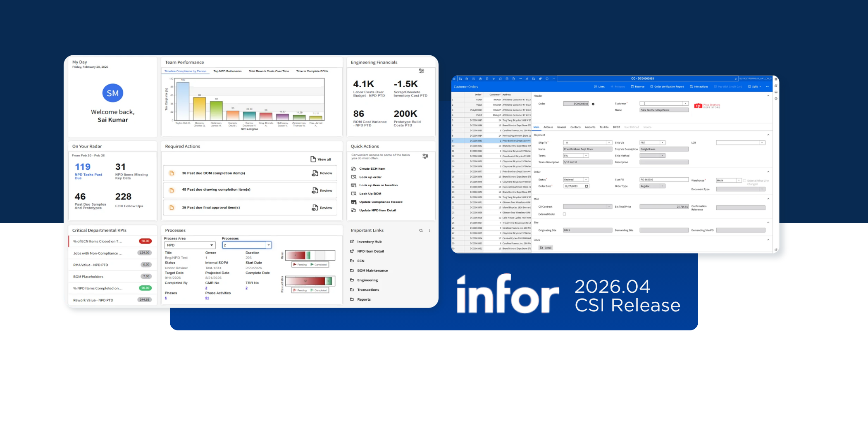Search within Important Links panel
The width and height of the screenshot is (868, 446).
click(421, 230)
